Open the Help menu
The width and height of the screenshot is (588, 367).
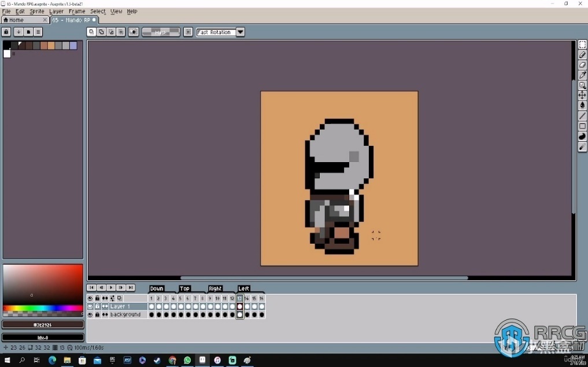click(x=132, y=11)
